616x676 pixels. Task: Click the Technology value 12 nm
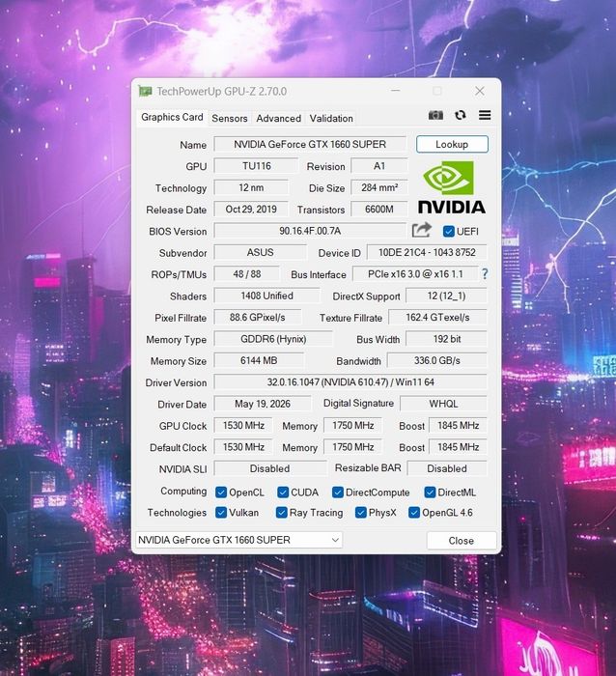pyautogui.click(x=251, y=187)
